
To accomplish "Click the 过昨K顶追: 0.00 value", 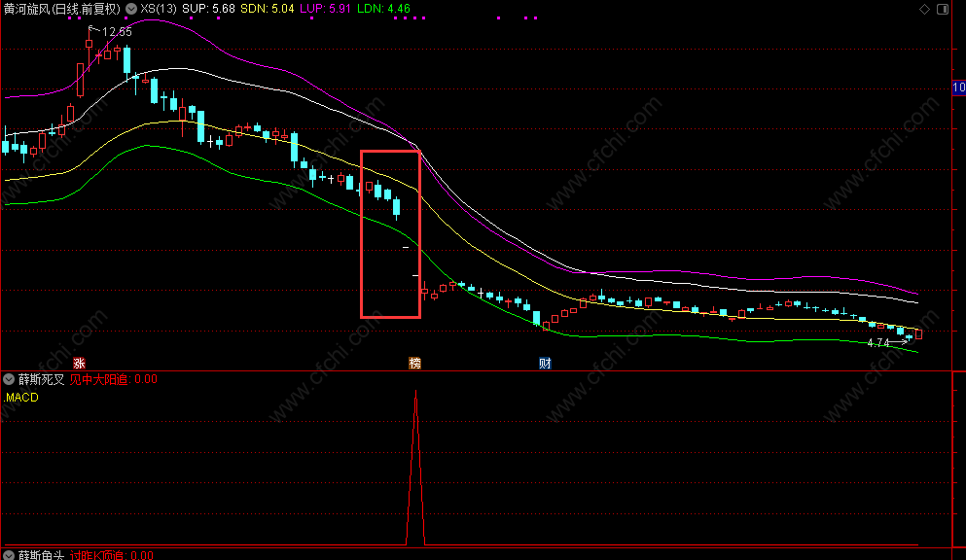I will 112,555.
